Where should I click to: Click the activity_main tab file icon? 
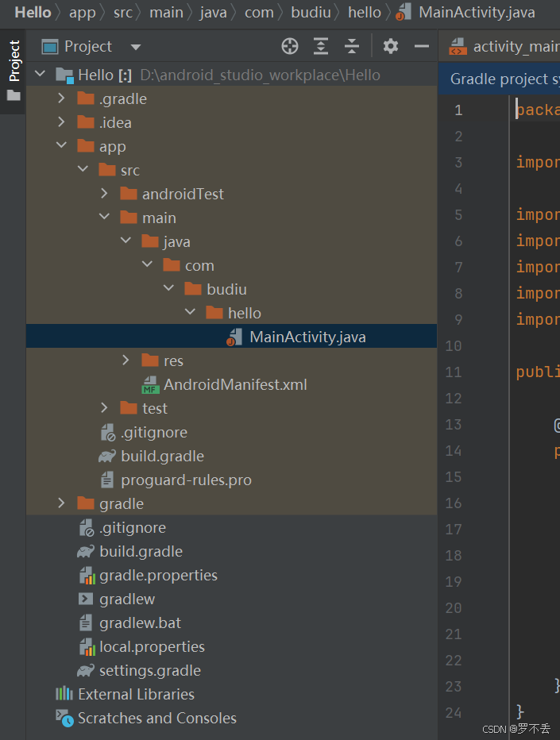pos(458,46)
